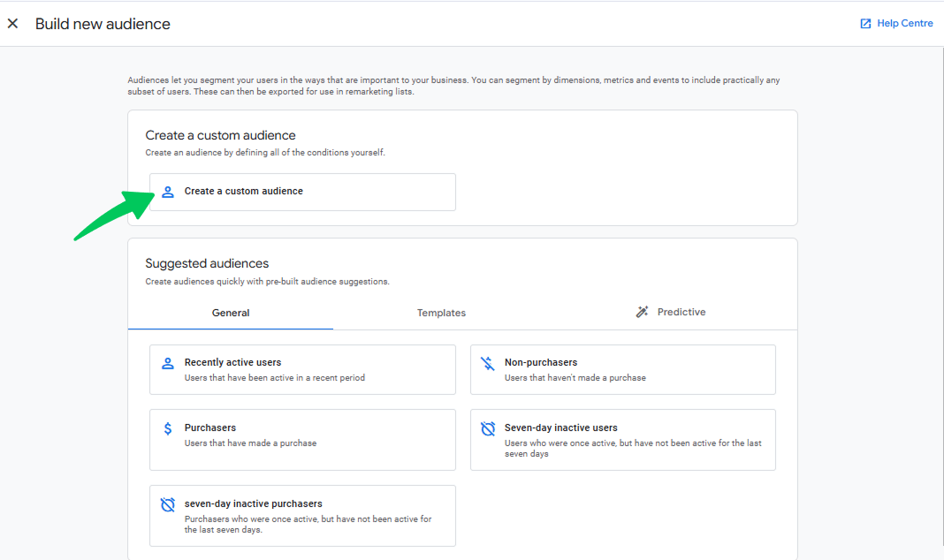Screen dimensions: 944x560
Task: Select the Non-purchasers audience card
Action: [x=622, y=369]
